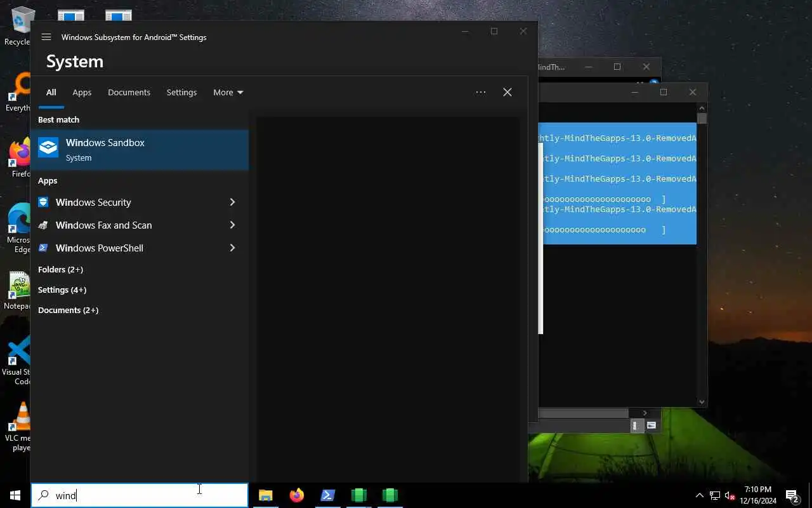
Task: Open first desktop file thumbnail icon
Action: [x=71, y=14]
